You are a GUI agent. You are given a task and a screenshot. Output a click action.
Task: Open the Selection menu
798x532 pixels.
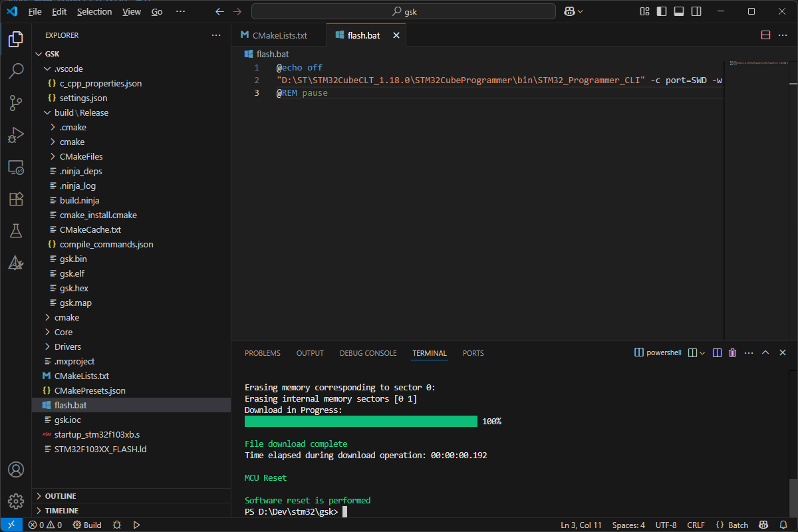pyautogui.click(x=94, y=11)
